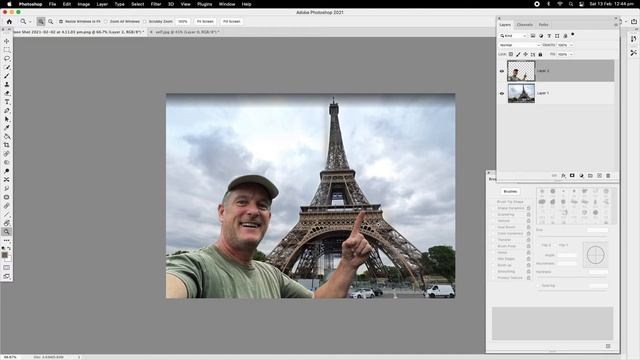
Task: Click the Spotlight search icon in menu bar
Action: (571, 4)
